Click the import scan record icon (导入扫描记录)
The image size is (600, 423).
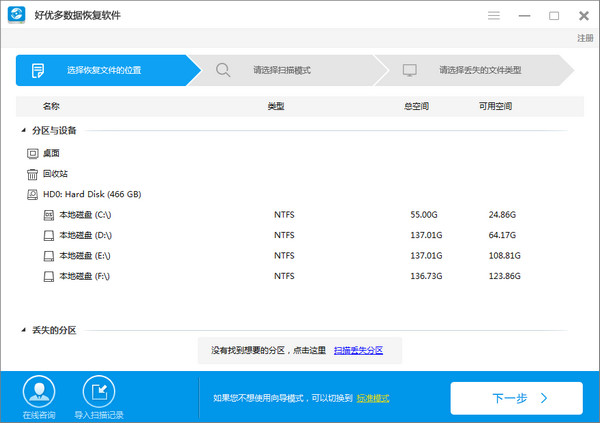pyautogui.click(x=98, y=391)
